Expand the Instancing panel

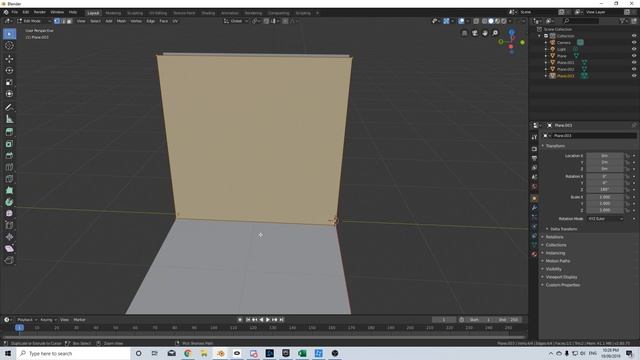[555, 253]
